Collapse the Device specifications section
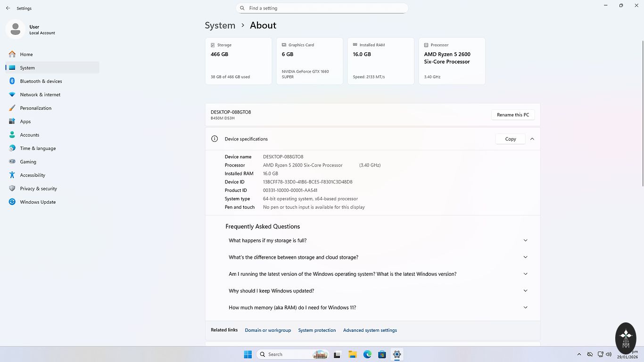The image size is (644, 362). 532,139
